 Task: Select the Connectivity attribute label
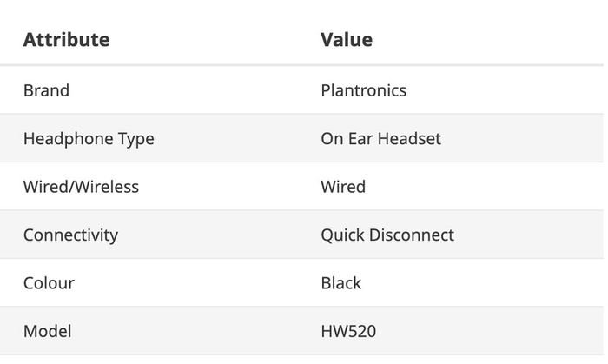pos(70,235)
